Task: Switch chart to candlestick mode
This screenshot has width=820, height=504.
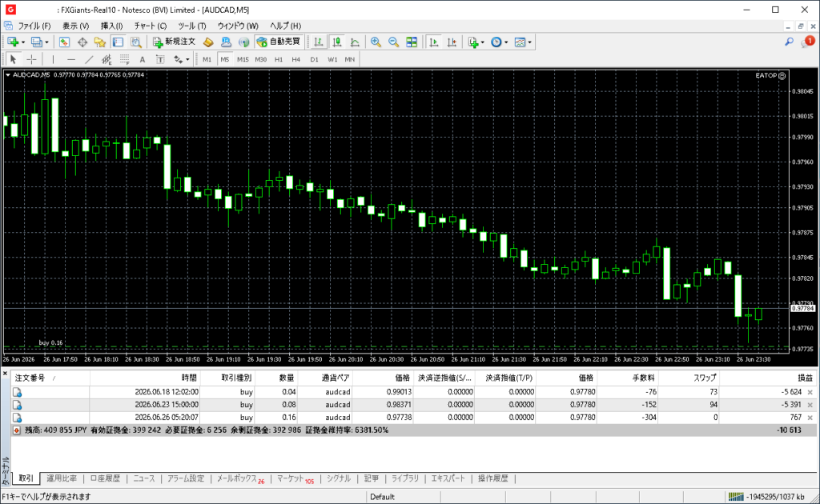Action: coord(337,42)
